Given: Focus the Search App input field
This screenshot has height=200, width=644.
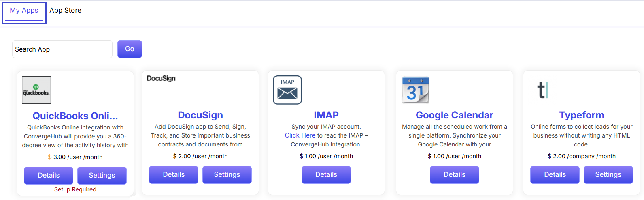Looking at the screenshot, I should tap(62, 49).
